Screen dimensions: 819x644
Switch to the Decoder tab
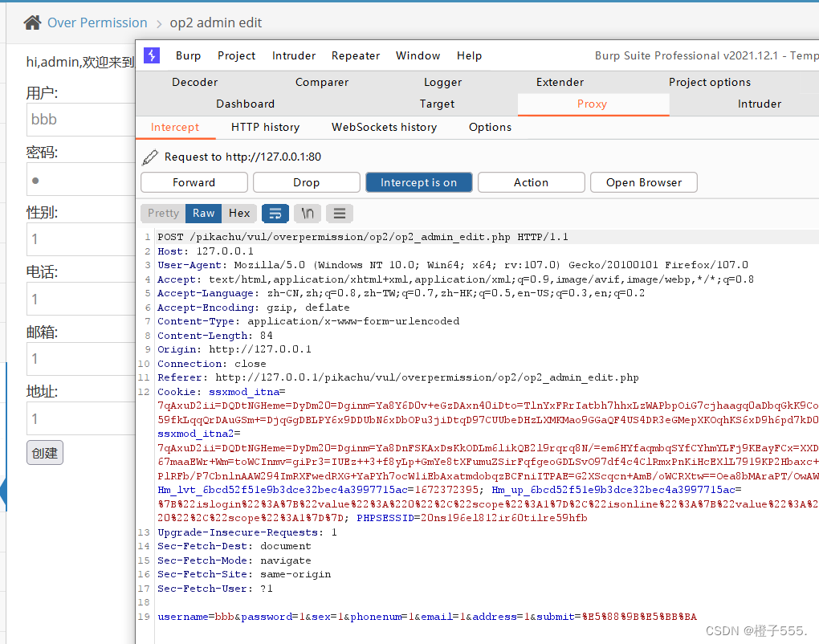pyautogui.click(x=195, y=82)
